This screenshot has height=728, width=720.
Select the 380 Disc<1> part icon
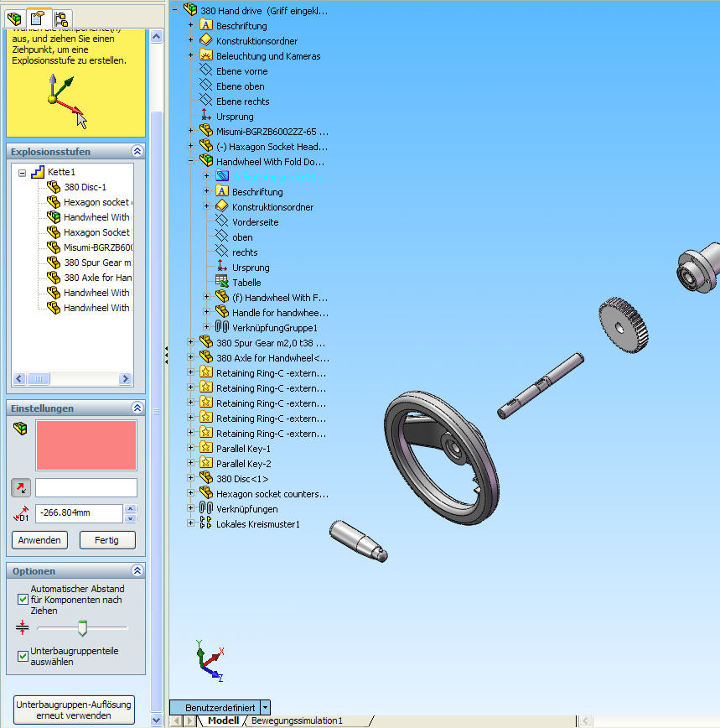click(x=206, y=478)
